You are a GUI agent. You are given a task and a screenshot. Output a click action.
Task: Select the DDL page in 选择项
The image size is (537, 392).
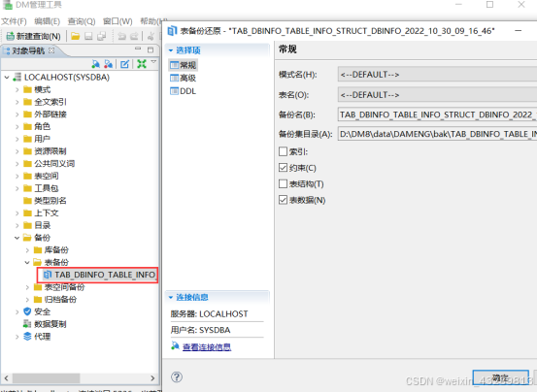tap(184, 91)
